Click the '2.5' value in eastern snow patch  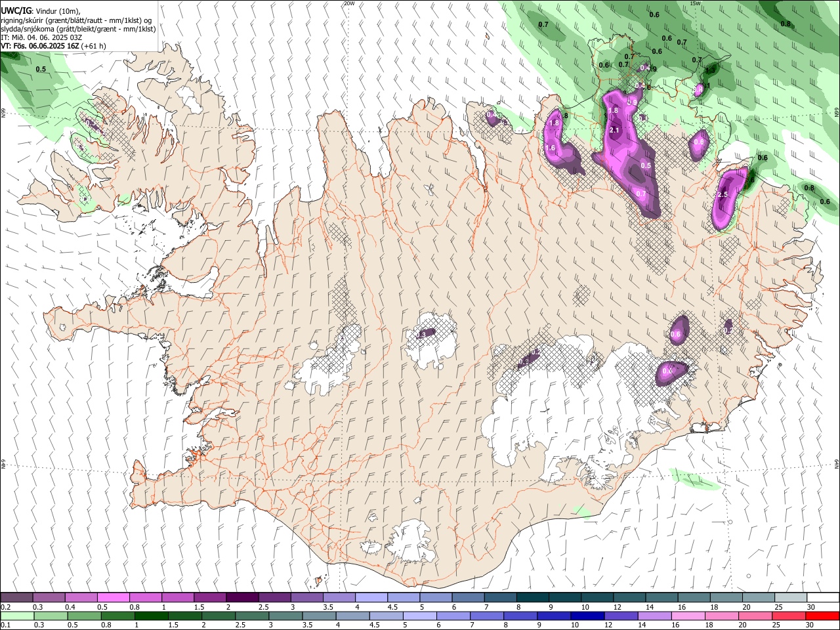click(x=723, y=195)
